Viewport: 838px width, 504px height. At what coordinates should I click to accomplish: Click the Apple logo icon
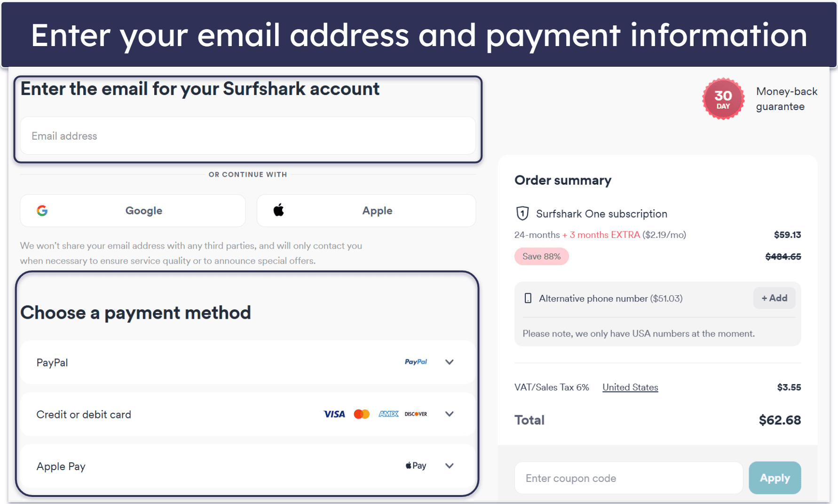(279, 210)
